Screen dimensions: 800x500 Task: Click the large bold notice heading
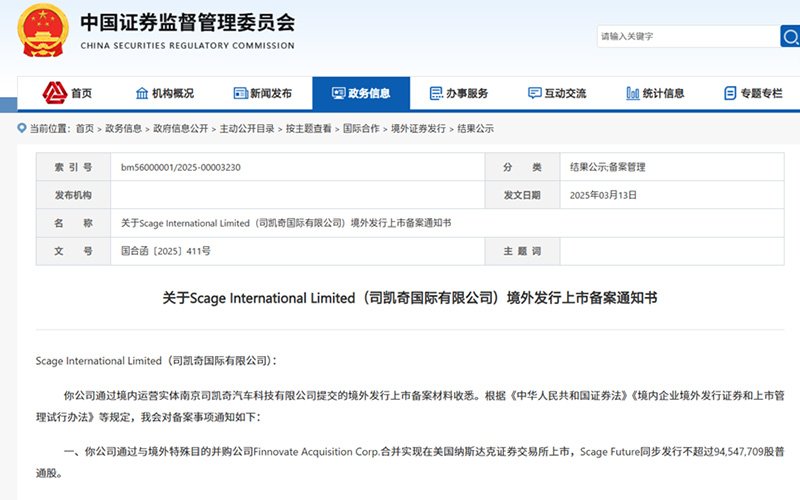(410, 298)
